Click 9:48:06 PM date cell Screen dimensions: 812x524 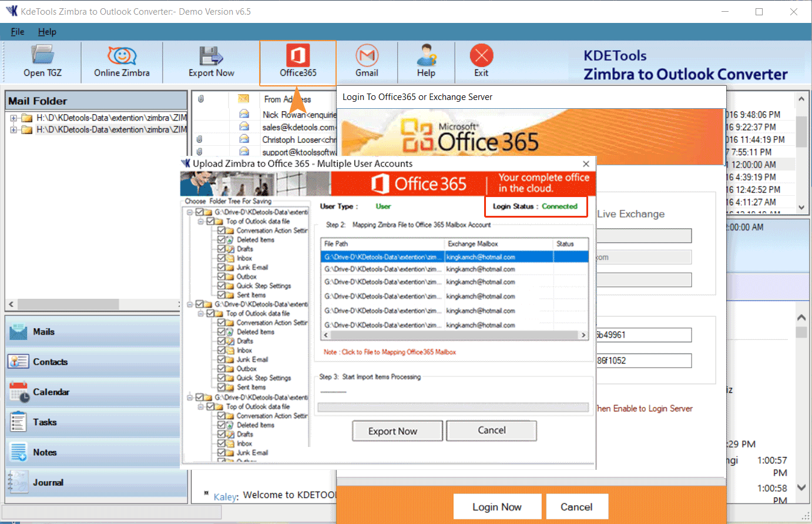pyautogui.click(x=754, y=115)
